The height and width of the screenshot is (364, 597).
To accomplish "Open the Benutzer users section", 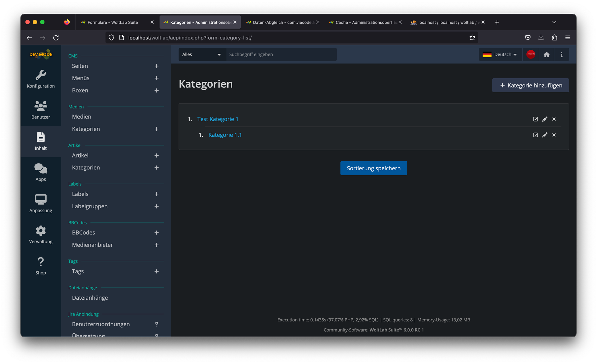I will click(41, 110).
